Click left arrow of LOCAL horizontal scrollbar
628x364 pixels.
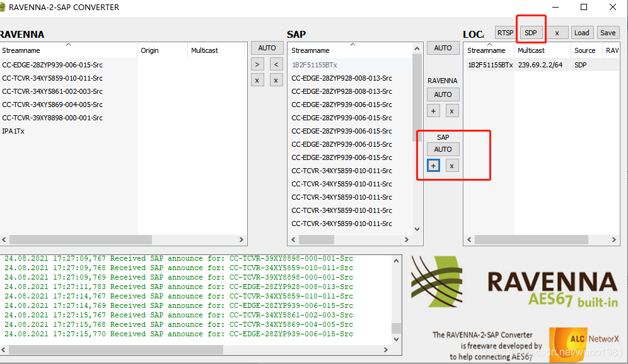469,239
